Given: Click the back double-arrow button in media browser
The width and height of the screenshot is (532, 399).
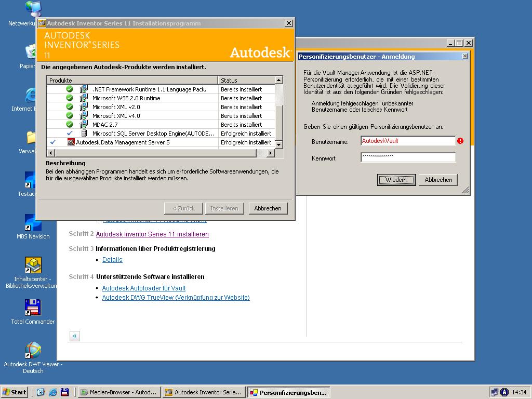Looking at the screenshot, I should coord(75,336).
